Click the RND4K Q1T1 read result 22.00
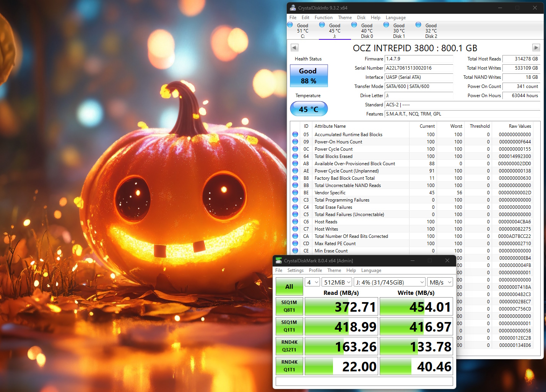The image size is (546, 392). 341,366
